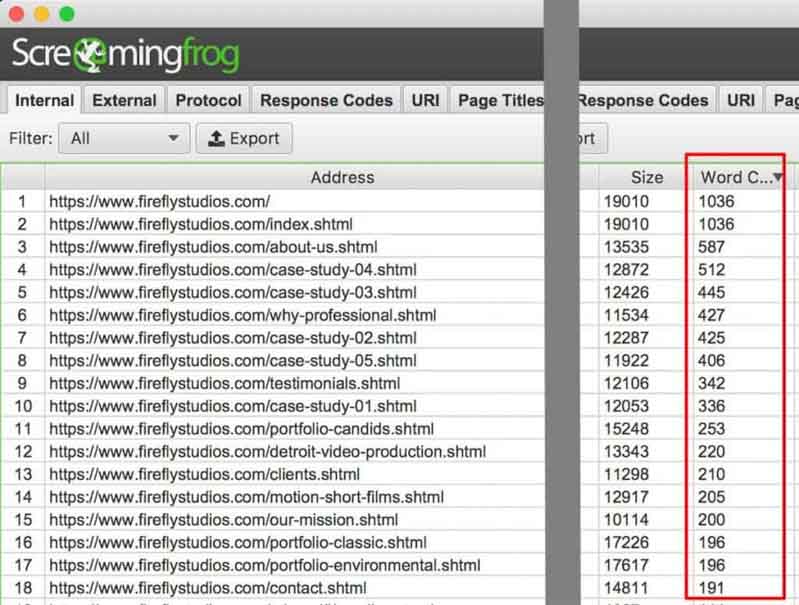The height and width of the screenshot is (605, 799).
Task: Click the yellow macOS minimize button
Action: pyautogui.click(x=41, y=14)
